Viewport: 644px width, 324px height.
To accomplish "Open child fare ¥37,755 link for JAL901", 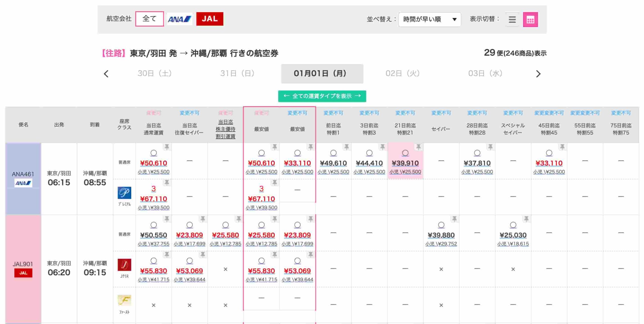I will [x=153, y=244].
